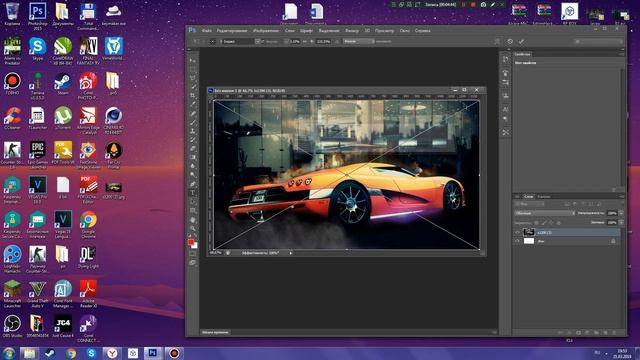Add a layer mask icon

578,333
